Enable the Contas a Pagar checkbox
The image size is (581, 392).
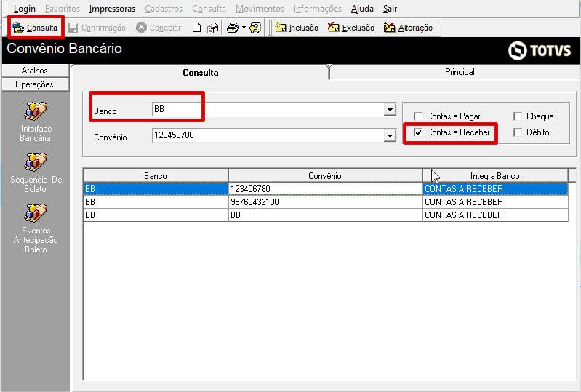pyautogui.click(x=418, y=116)
